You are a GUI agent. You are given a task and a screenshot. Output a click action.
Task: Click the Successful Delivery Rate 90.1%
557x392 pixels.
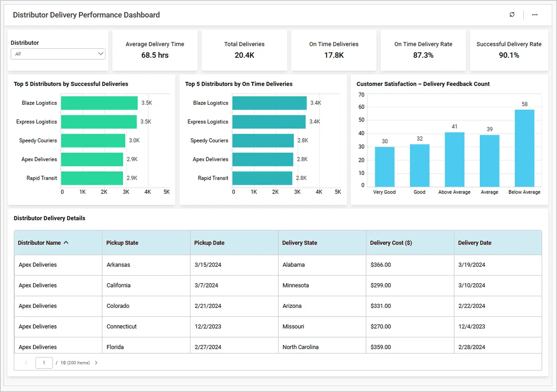pos(509,55)
